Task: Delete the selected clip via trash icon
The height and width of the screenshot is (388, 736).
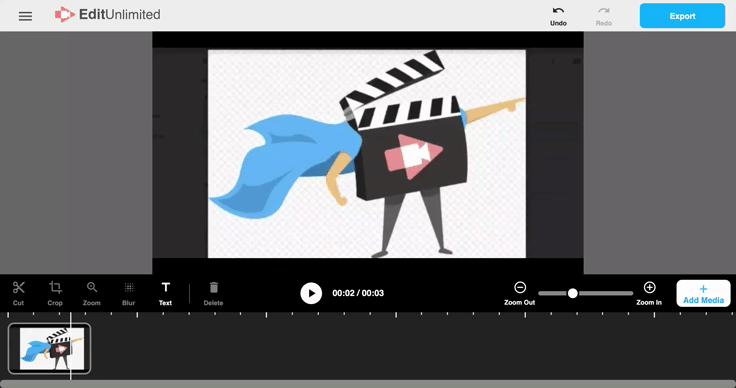Action: click(213, 293)
